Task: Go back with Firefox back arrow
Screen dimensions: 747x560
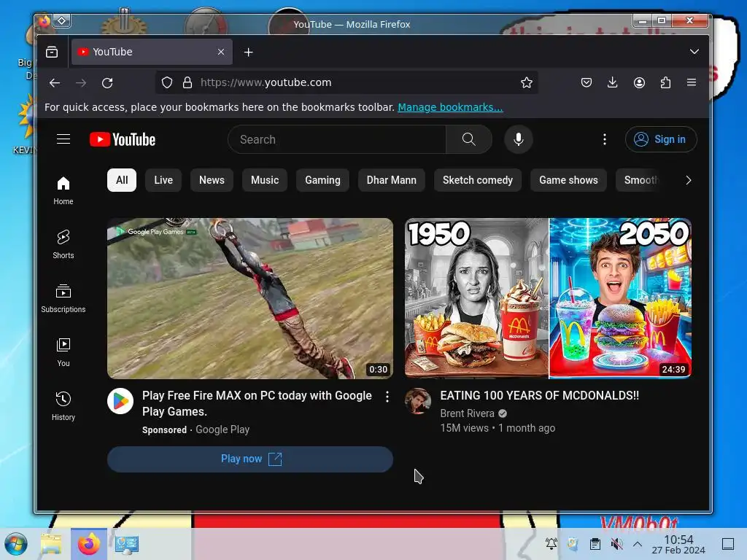Action: [x=54, y=83]
